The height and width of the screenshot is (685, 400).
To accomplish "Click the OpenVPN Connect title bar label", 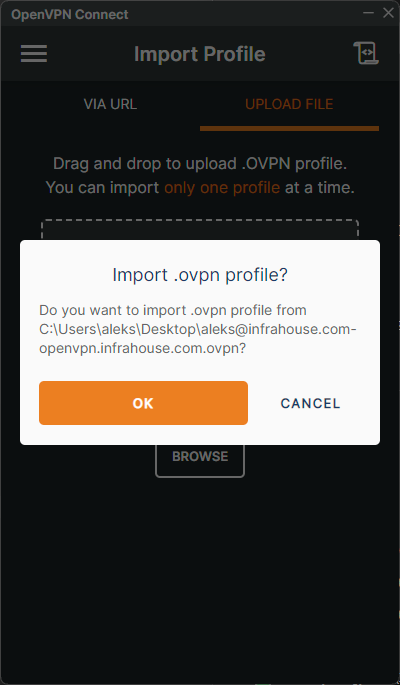I will (x=70, y=14).
